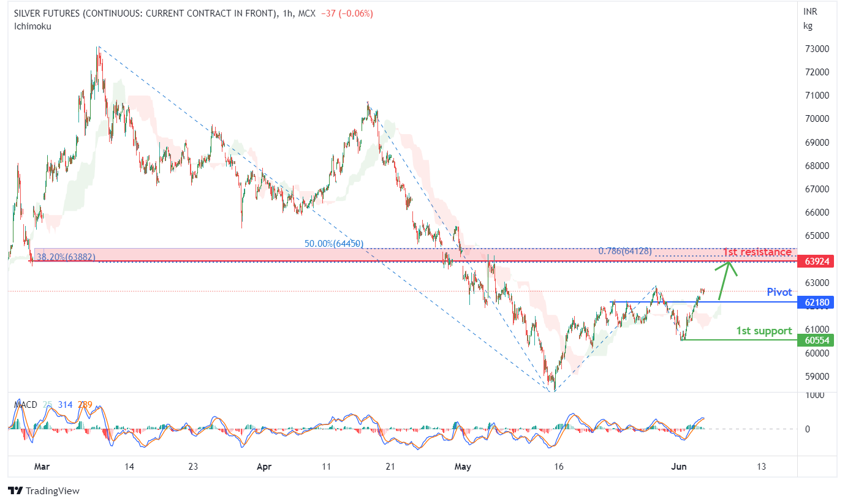845x504 pixels.
Task: Select the '1st resistance' annotation
Action: coord(757,252)
